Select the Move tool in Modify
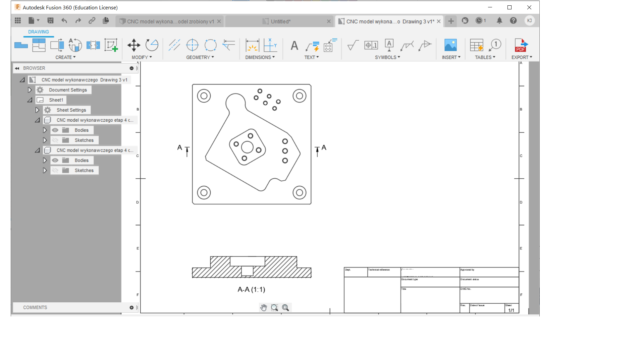644x362 pixels. pos(133,45)
